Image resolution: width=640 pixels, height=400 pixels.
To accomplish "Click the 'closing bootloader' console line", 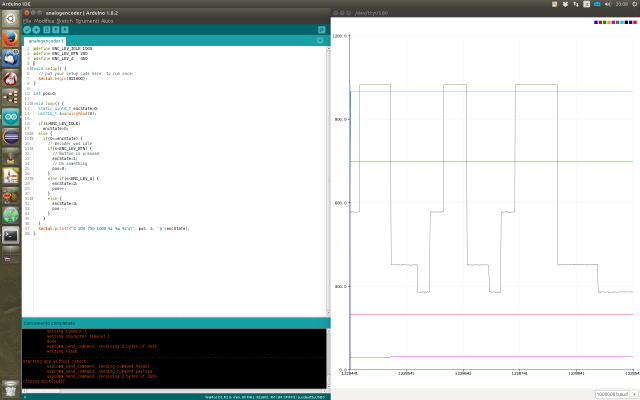I will pyautogui.click(x=44, y=381).
